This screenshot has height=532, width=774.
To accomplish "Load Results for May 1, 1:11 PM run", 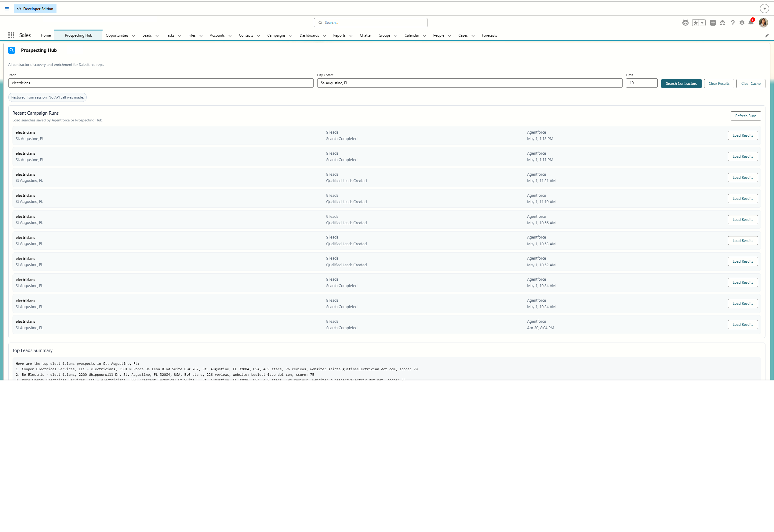I will tap(743, 156).
